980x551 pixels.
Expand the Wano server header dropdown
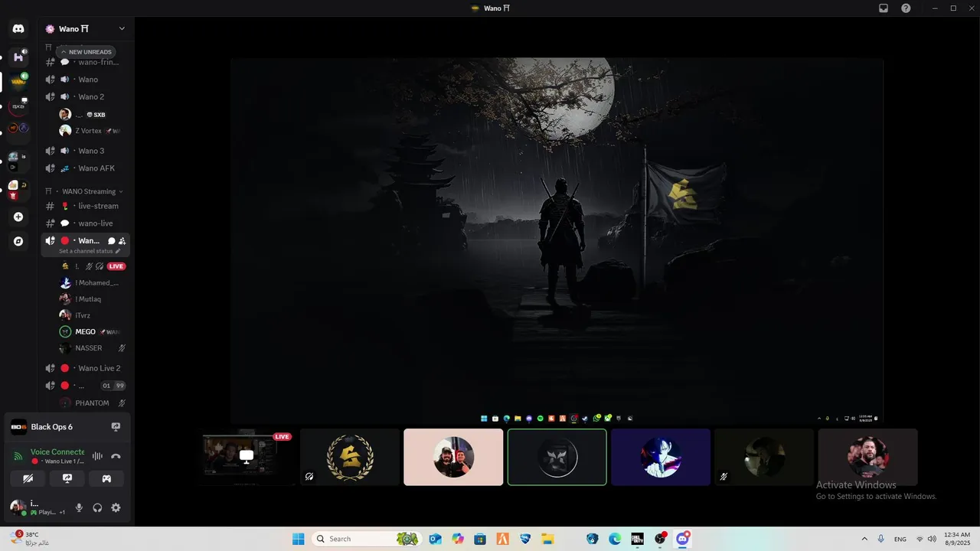(x=122, y=28)
